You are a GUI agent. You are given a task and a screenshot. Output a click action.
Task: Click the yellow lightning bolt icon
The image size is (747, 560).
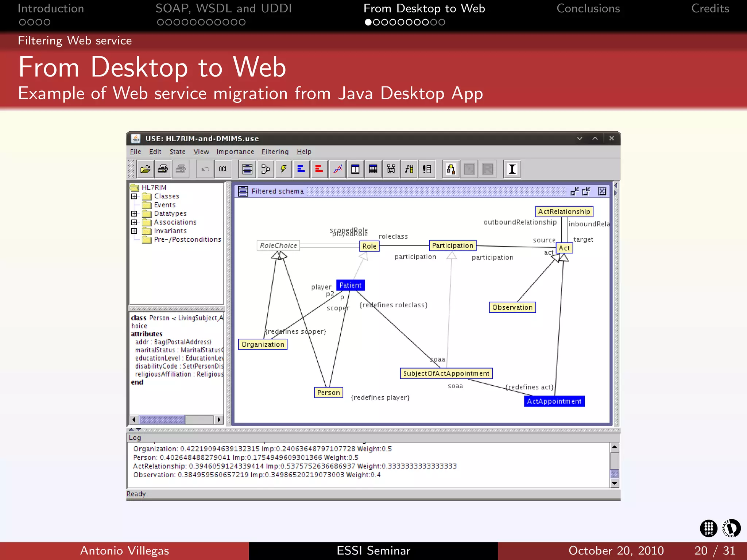(x=283, y=169)
